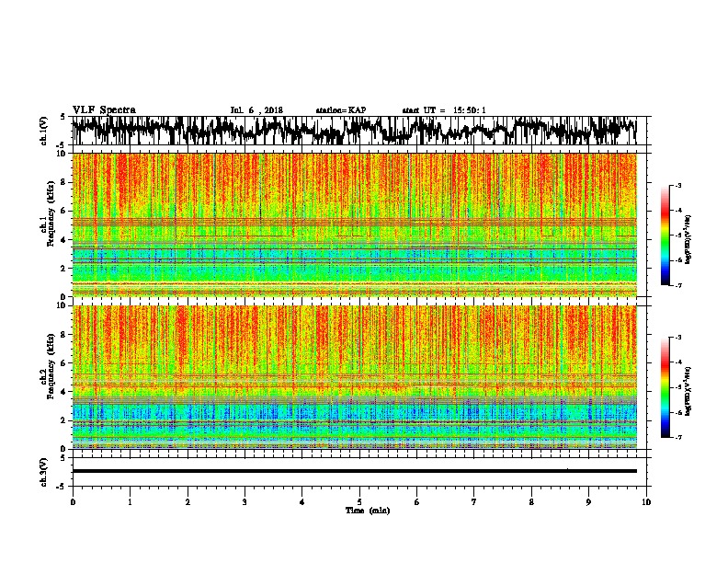Screen dimensions: 728x563
Task: Click the "ch.3(V)" axis label
Action: point(43,472)
